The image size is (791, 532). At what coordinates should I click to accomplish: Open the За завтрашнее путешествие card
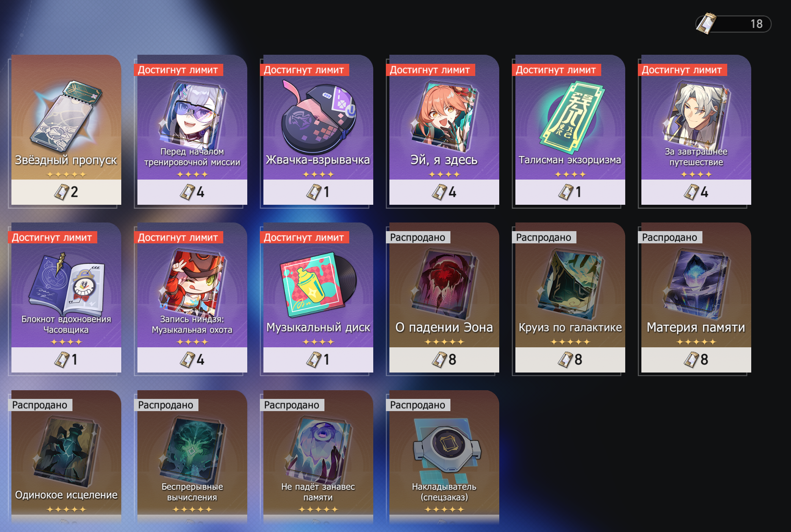pyautogui.click(x=696, y=130)
